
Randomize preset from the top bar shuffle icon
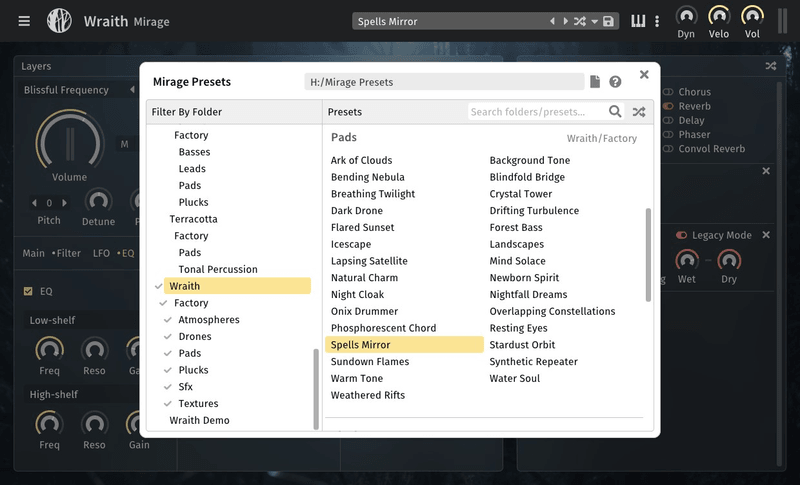coord(579,21)
